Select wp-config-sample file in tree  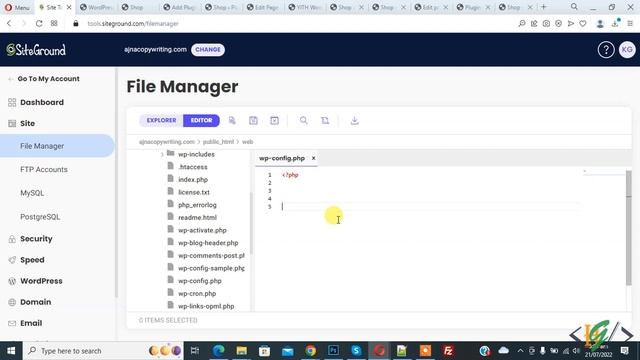coord(211,268)
